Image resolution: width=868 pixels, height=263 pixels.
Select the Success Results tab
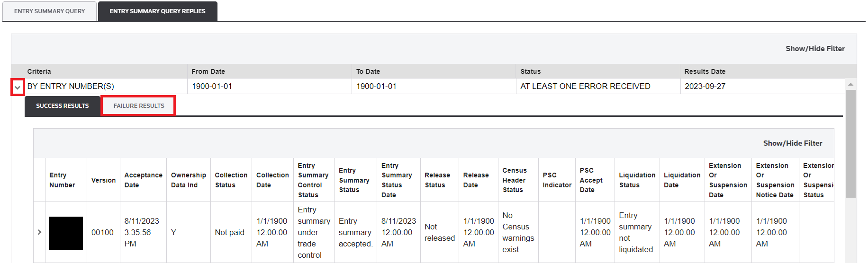click(63, 106)
